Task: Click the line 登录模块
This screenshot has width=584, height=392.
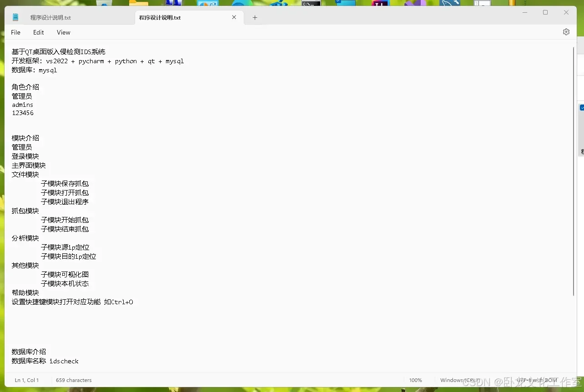Action: [25, 156]
